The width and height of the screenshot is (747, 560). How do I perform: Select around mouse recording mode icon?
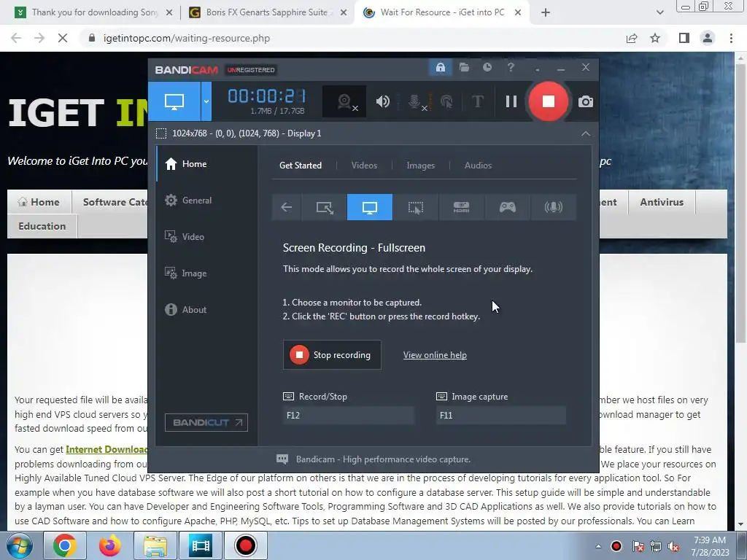click(415, 207)
